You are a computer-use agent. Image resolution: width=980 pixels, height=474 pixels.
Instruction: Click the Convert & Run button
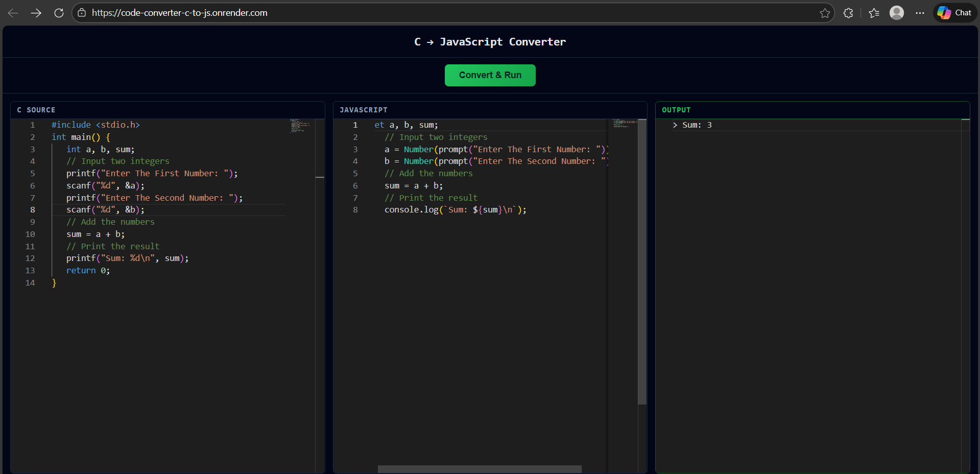coord(490,75)
